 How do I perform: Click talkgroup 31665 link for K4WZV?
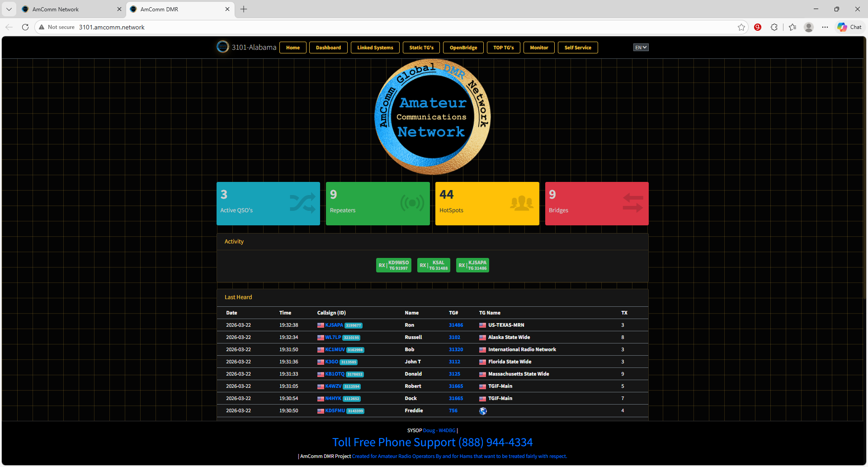tap(456, 386)
